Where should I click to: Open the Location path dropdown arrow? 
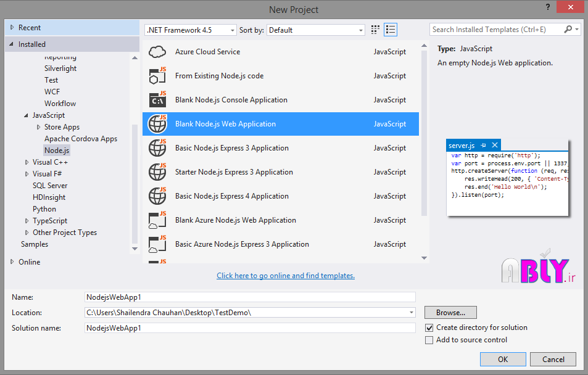(412, 312)
